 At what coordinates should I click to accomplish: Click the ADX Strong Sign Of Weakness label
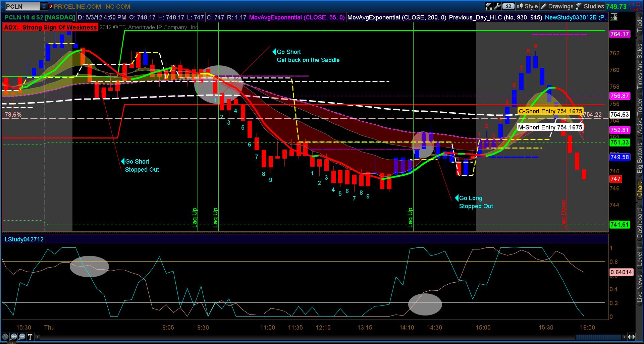[x=50, y=27]
